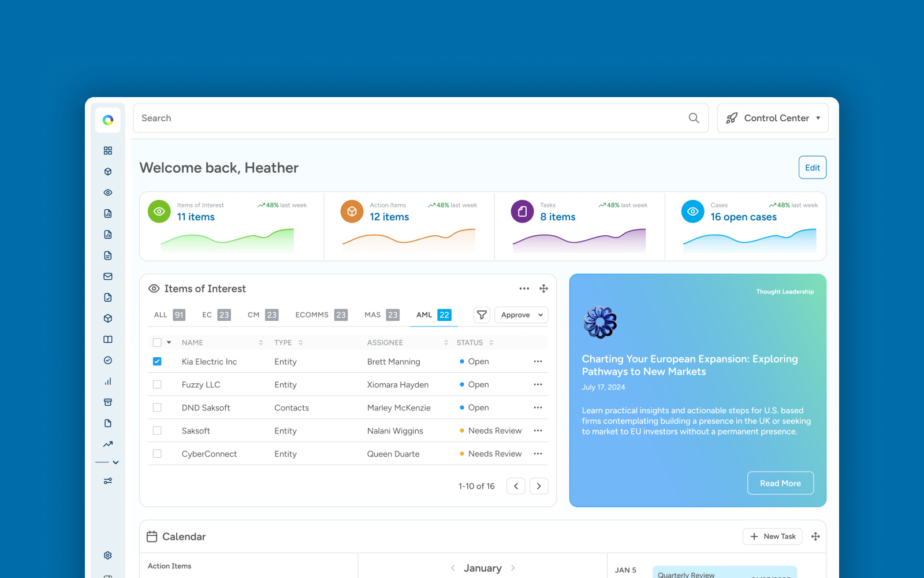Open the open-book icon in sidebar
This screenshot has width=924, height=578.
(108, 339)
